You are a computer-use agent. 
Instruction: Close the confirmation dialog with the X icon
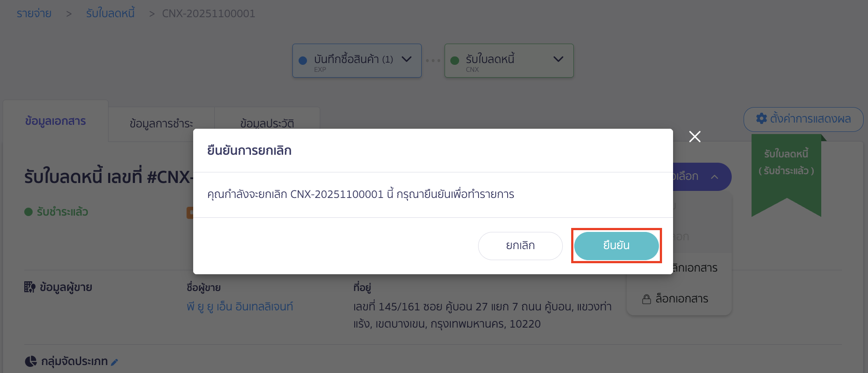coord(695,137)
